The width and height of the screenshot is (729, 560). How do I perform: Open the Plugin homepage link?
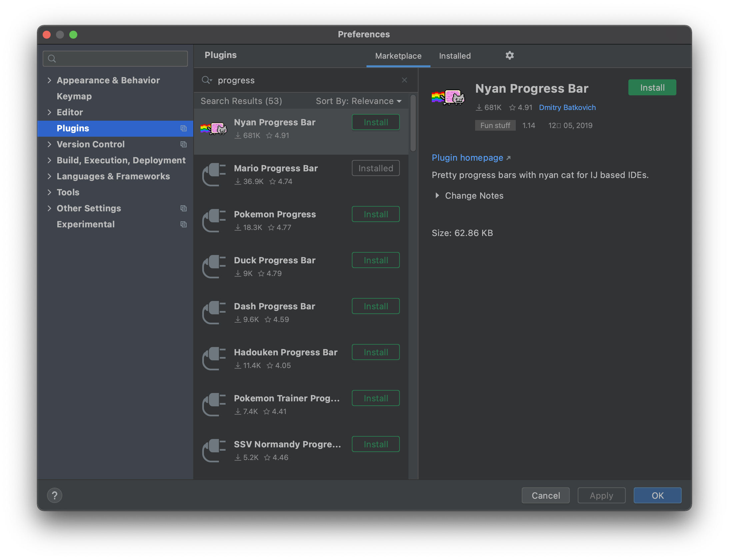(x=467, y=158)
